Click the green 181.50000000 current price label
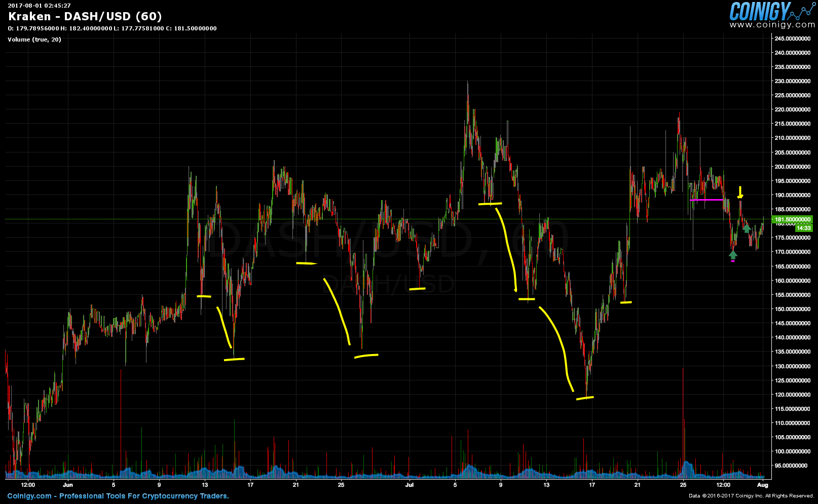The image size is (818, 504). [x=793, y=220]
